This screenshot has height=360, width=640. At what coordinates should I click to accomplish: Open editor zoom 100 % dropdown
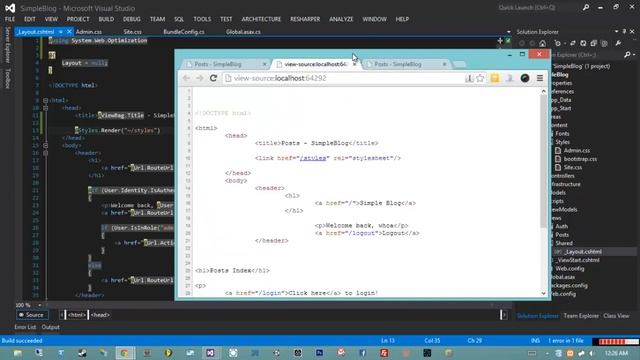pos(40,305)
